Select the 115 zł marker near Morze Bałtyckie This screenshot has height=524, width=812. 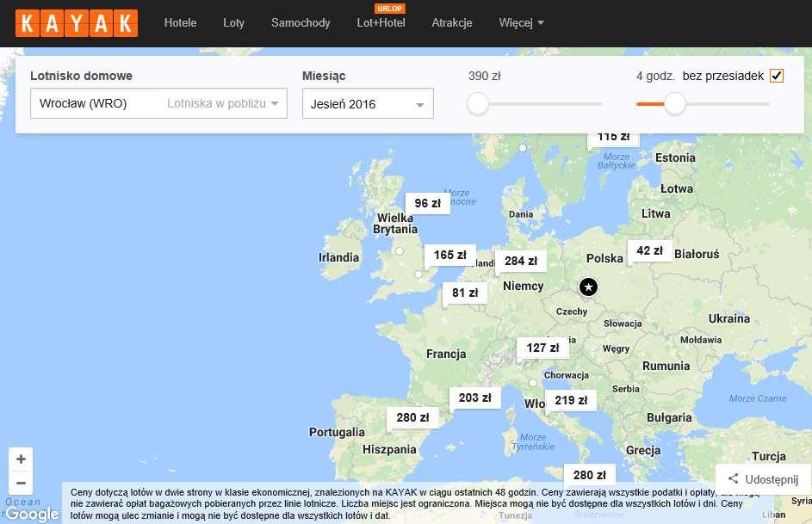tap(613, 139)
